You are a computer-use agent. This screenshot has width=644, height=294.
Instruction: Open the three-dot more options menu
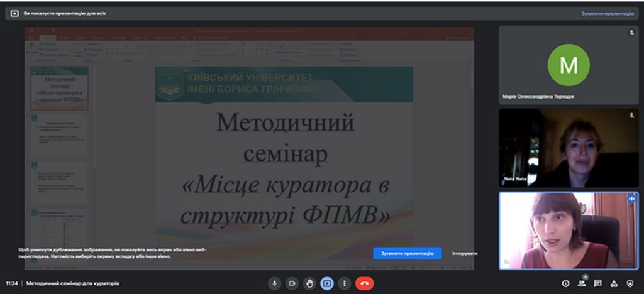(x=344, y=283)
